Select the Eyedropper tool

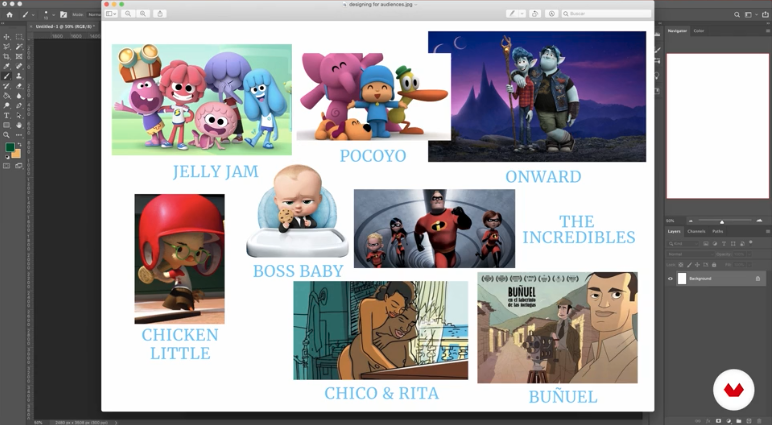[6, 66]
